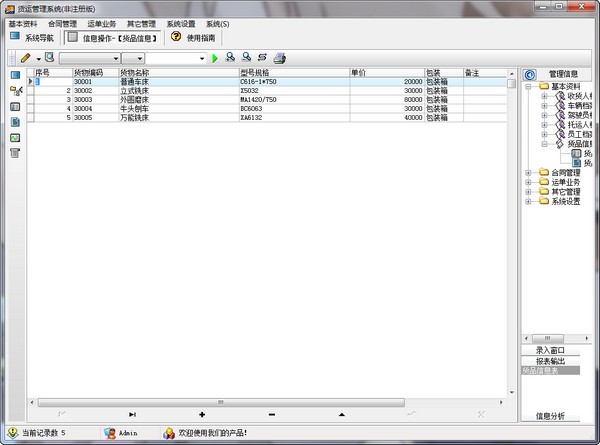Screen dimensions: 600x445
Task: Click the printer icon in the toolbar
Action: (279, 58)
